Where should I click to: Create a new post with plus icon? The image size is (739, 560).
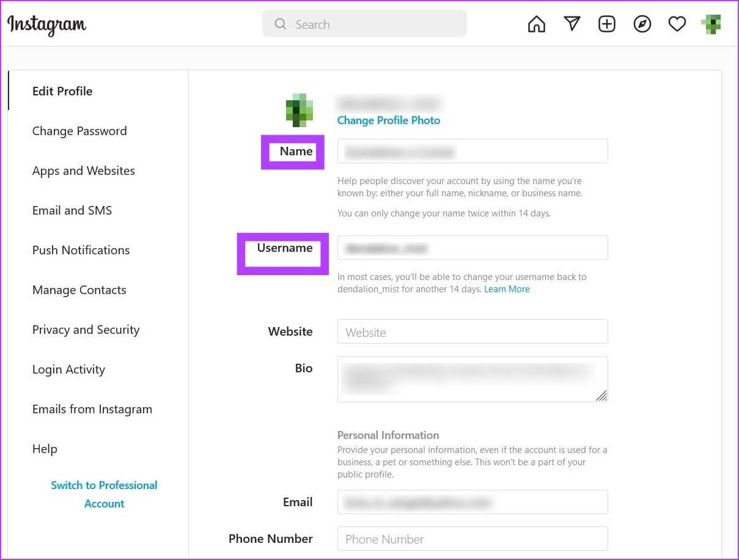(606, 24)
